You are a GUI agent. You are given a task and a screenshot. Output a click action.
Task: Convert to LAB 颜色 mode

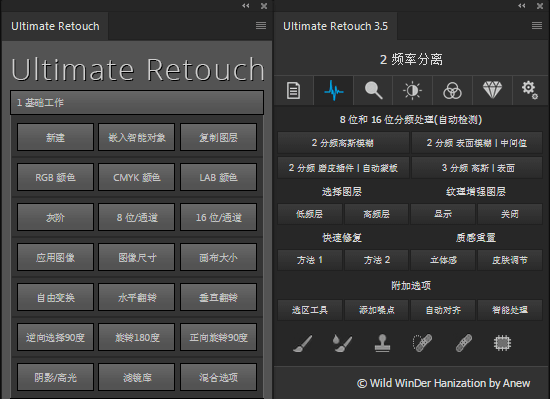(218, 177)
